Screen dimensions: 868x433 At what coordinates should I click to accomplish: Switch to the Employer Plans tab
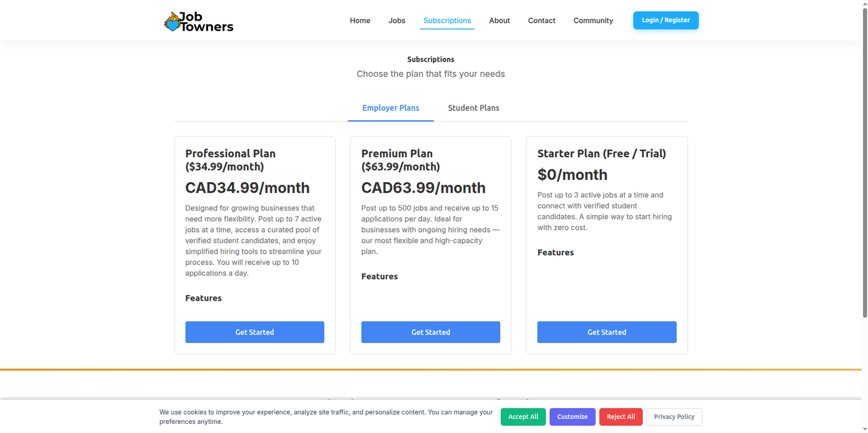coord(391,108)
